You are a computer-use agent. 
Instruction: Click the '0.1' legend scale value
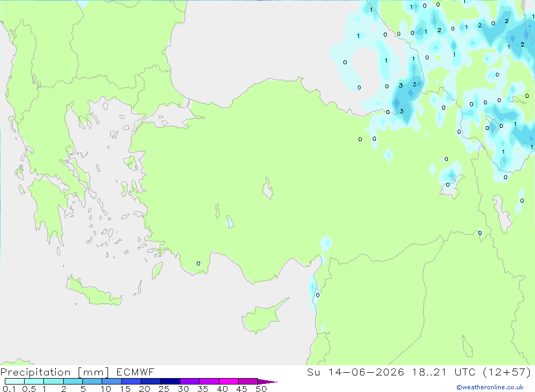pos(9,389)
